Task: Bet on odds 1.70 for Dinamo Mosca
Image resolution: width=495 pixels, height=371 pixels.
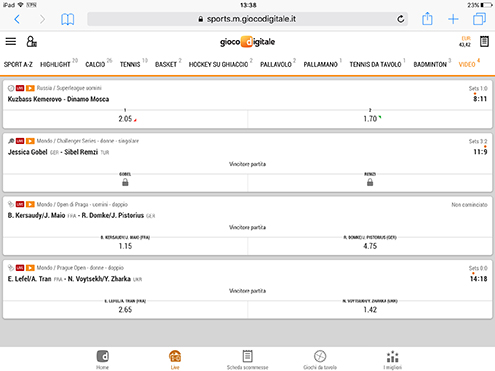Action: [370, 119]
